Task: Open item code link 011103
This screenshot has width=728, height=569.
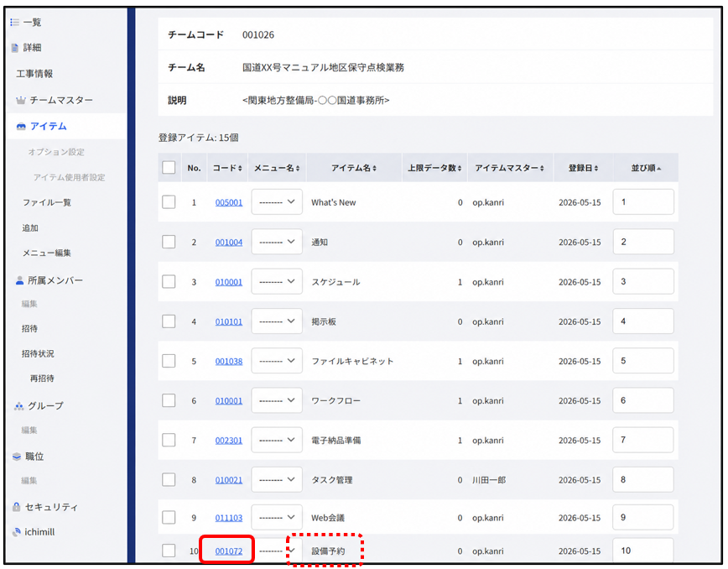Action: point(229,518)
